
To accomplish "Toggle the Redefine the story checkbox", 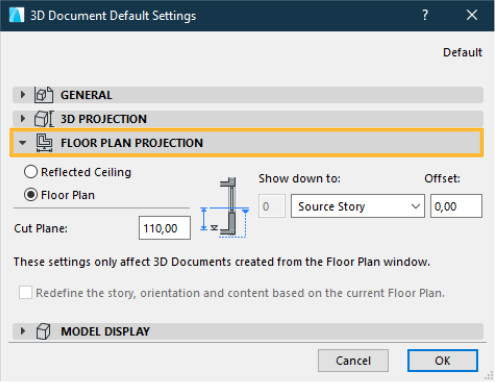I will pos(26,293).
